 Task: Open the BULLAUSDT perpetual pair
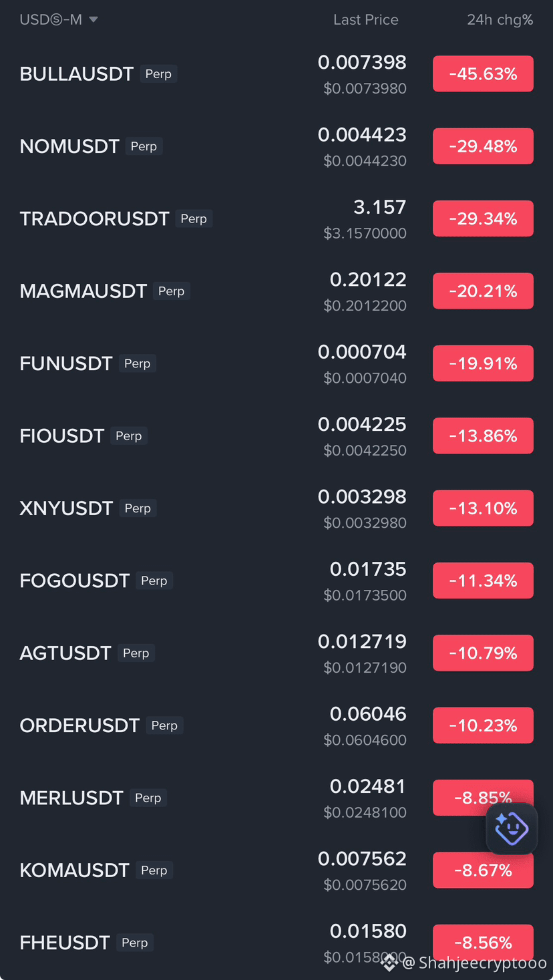pos(276,74)
